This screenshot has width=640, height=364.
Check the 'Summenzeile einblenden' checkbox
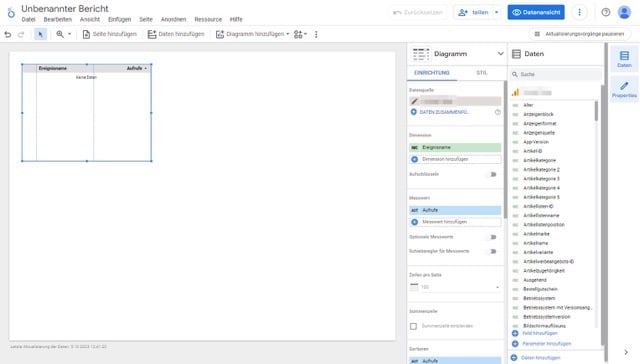(x=413, y=326)
